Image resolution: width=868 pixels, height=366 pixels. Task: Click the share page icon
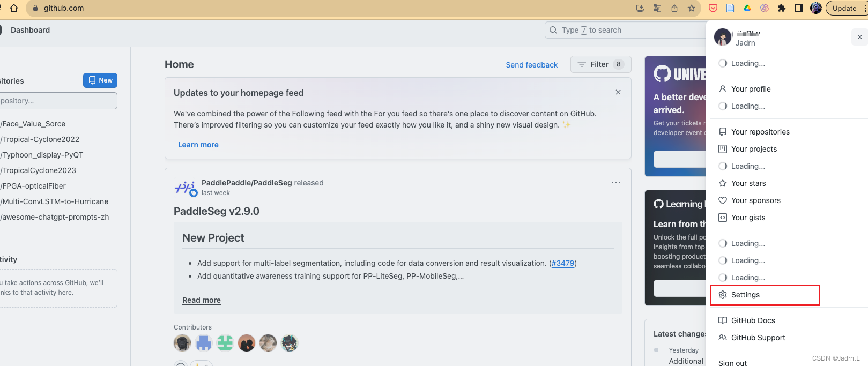(674, 8)
